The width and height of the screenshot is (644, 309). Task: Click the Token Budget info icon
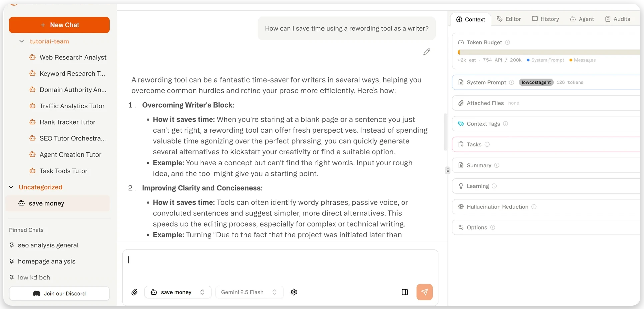tap(507, 42)
